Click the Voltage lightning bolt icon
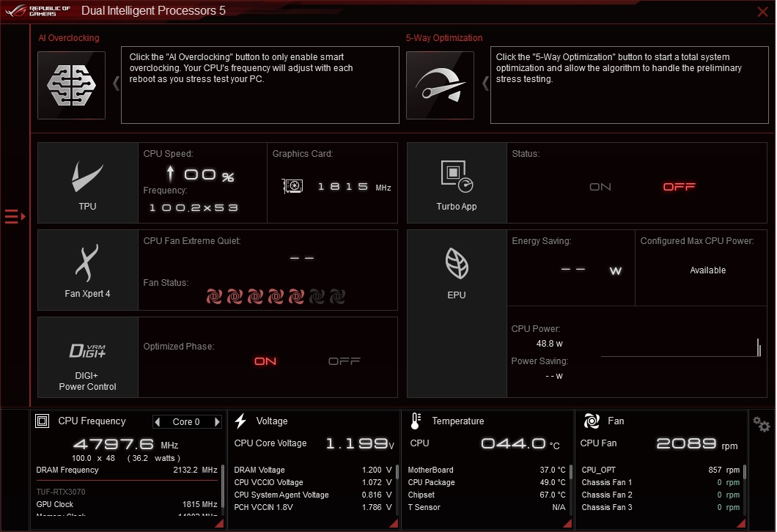777x532 pixels. coord(241,421)
